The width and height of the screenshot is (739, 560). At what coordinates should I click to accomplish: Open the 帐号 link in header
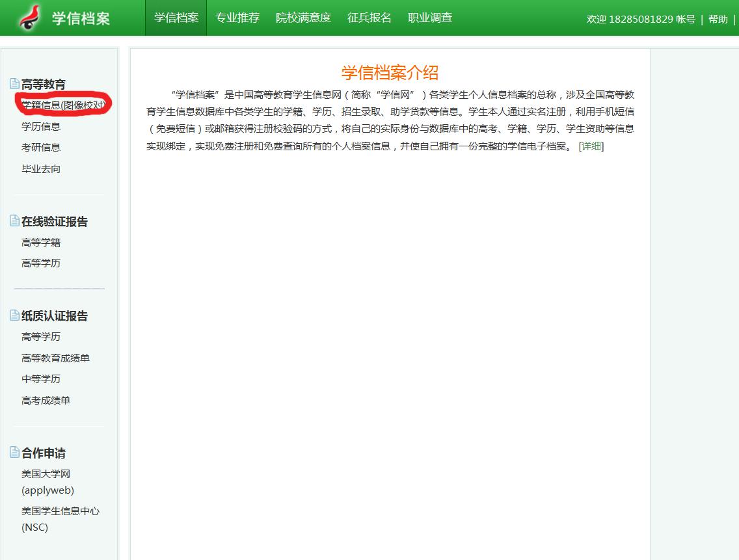coord(685,19)
